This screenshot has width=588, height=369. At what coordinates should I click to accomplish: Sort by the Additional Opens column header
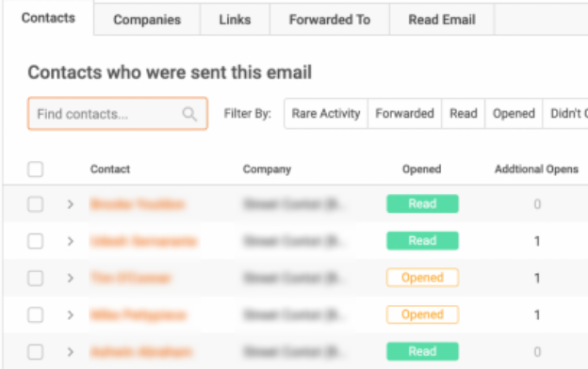[536, 169]
